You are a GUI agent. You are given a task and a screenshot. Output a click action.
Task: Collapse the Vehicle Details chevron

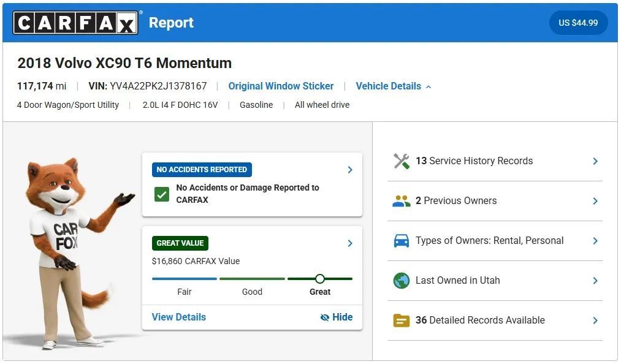[429, 86]
